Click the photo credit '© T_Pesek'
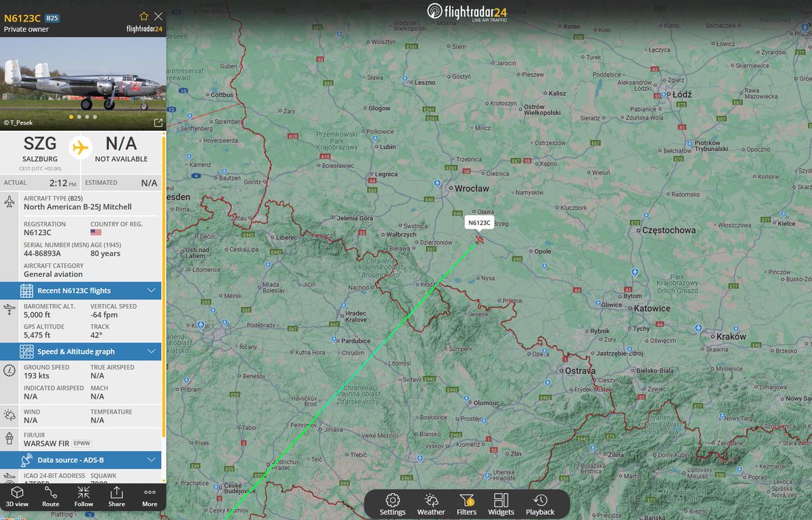 (x=18, y=123)
